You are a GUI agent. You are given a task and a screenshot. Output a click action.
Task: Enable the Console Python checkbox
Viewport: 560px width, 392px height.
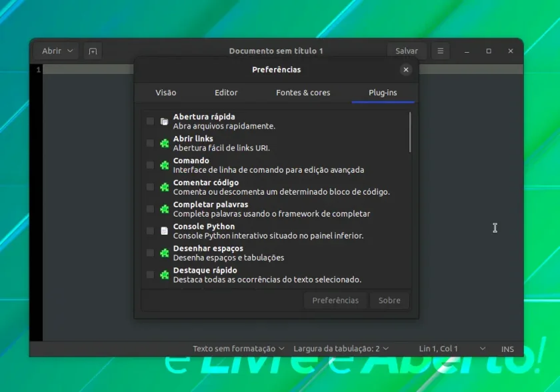click(151, 231)
